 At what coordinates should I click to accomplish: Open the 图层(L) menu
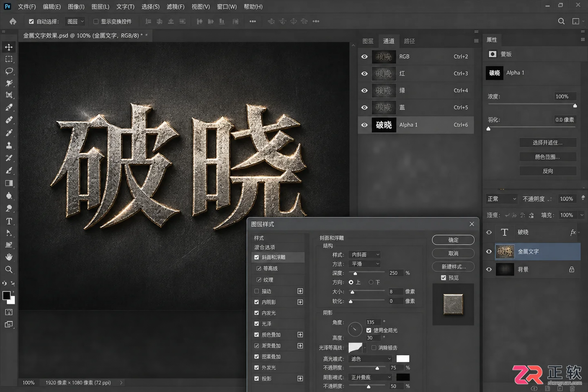100,7
